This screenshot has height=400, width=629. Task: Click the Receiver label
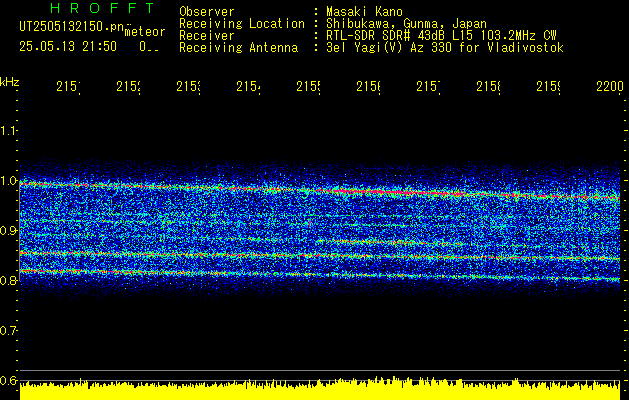pyautogui.click(x=207, y=36)
